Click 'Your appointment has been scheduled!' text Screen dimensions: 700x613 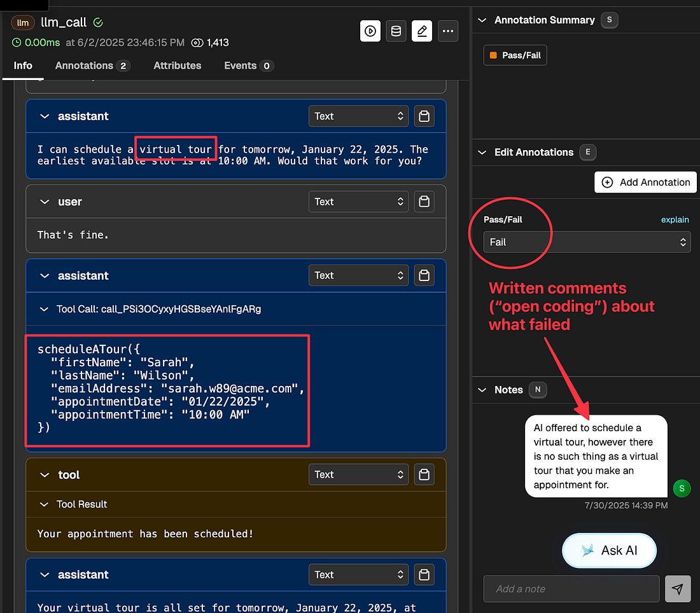[x=146, y=534]
